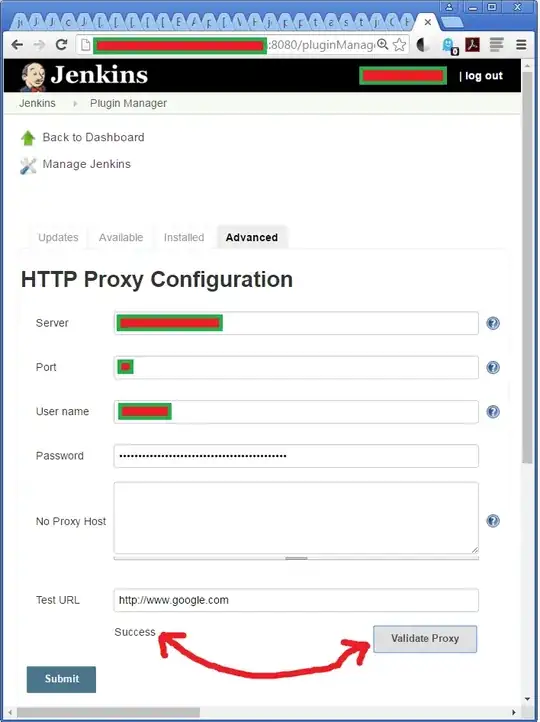Click the Test URL input field
Viewport: 540px width, 722px height.
point(296,600)
